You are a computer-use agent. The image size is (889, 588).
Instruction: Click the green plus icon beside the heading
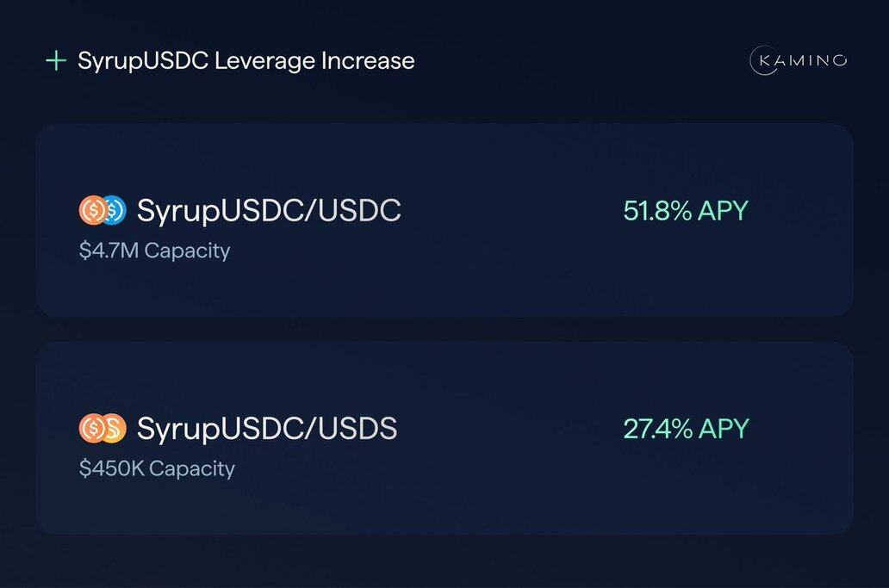tap(56, 60)
